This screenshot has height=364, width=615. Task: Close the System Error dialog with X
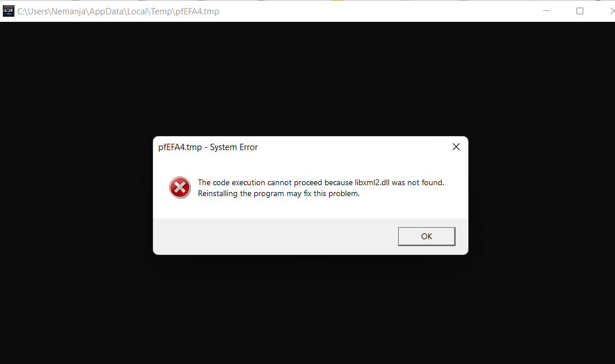pos(456,147)
